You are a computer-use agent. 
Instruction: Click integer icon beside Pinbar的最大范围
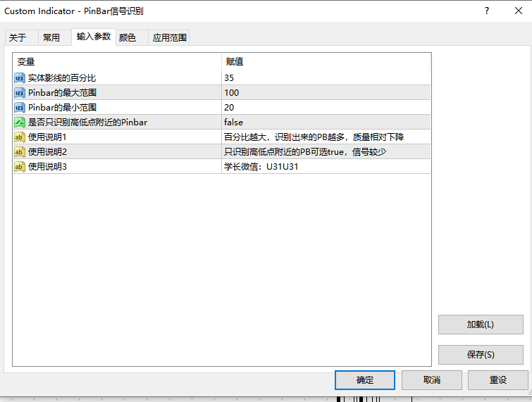coord(20,93)
